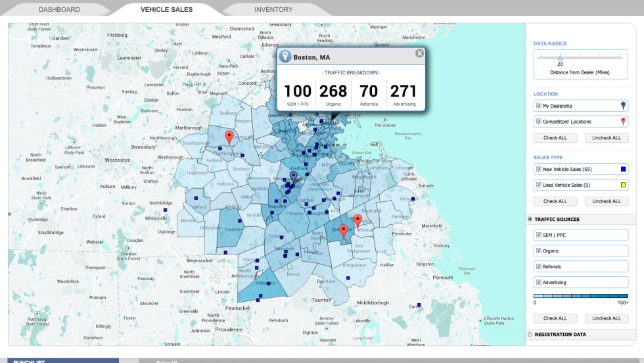644x363 pixels.
Task: Click the blue pin icon in My Dealership row
Action: click(x=623, y=106)
